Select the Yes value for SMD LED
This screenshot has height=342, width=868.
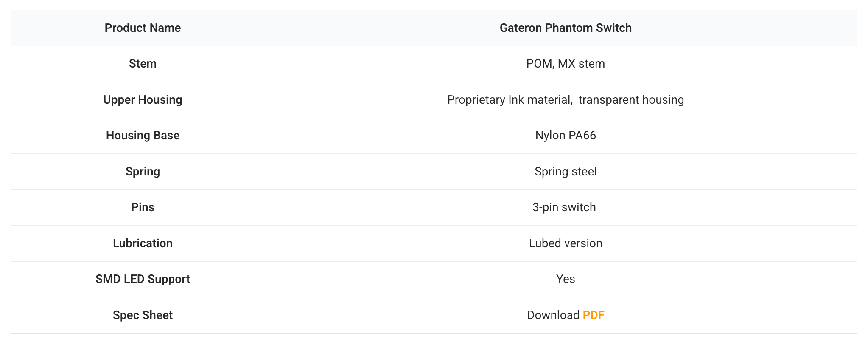565,279
